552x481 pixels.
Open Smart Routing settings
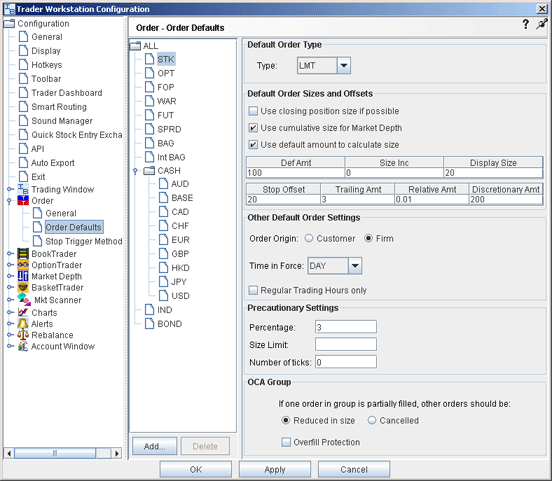pyautogui.click(x=59, y=107)
